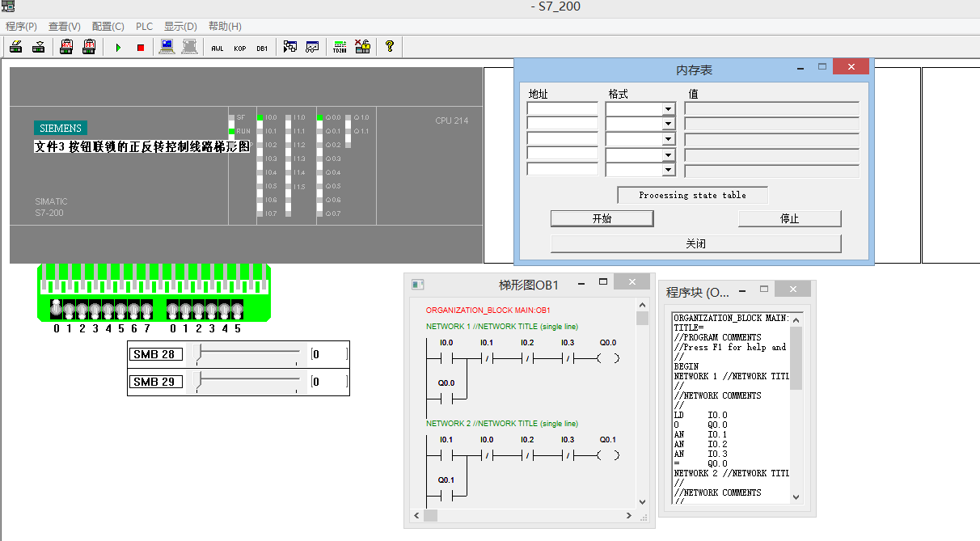The height and width of the screenshot is (541, 980).
Task: Toggle input switch I1.5
Action: pos(237,310)
